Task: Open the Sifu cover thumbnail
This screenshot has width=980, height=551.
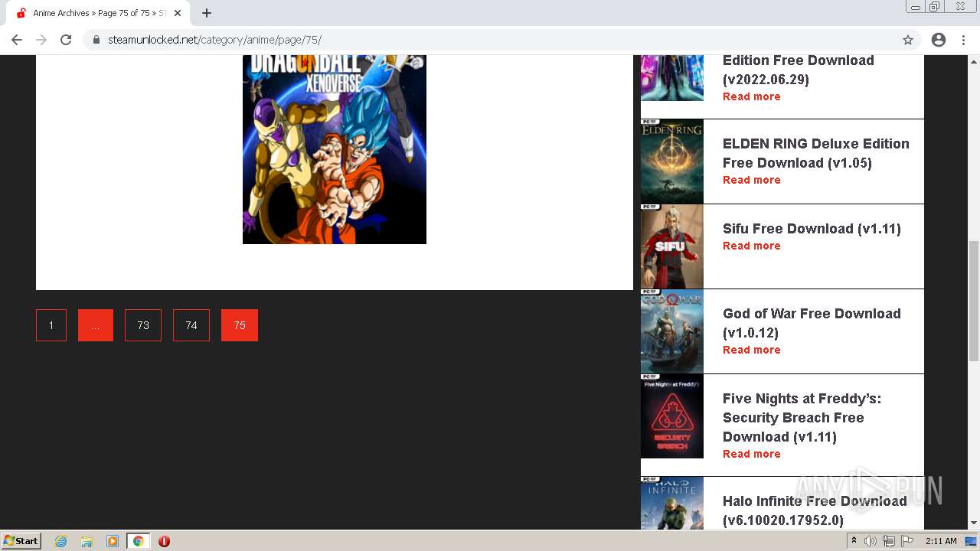Action: [672, 246]
